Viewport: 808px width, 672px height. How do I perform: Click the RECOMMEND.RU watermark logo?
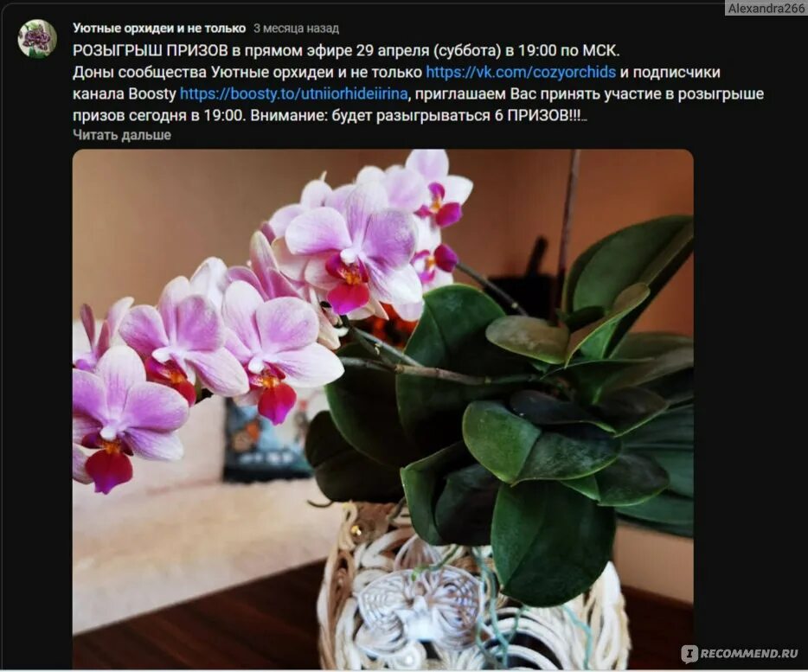740,654
